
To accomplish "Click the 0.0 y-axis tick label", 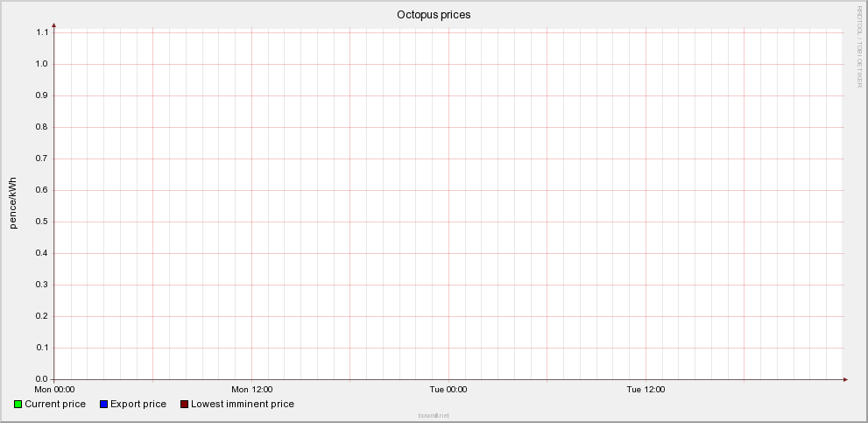I will (41, 379).
